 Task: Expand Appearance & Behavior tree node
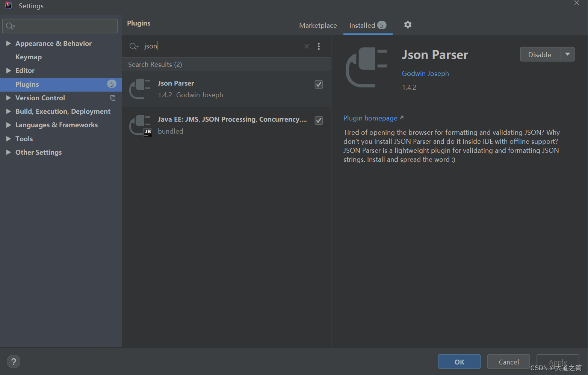[x=8, y=44]
